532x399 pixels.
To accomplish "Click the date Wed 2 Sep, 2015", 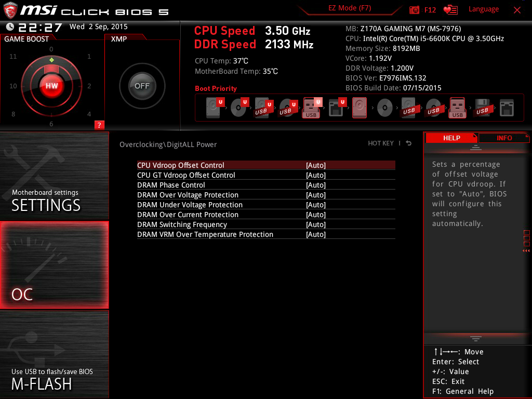I will tap(98, 27).
